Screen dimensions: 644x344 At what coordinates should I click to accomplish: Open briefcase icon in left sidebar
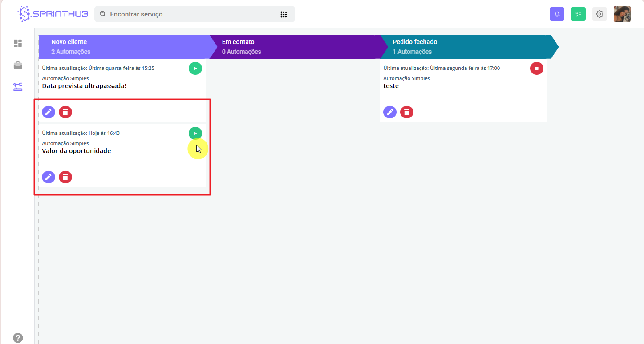18,65
